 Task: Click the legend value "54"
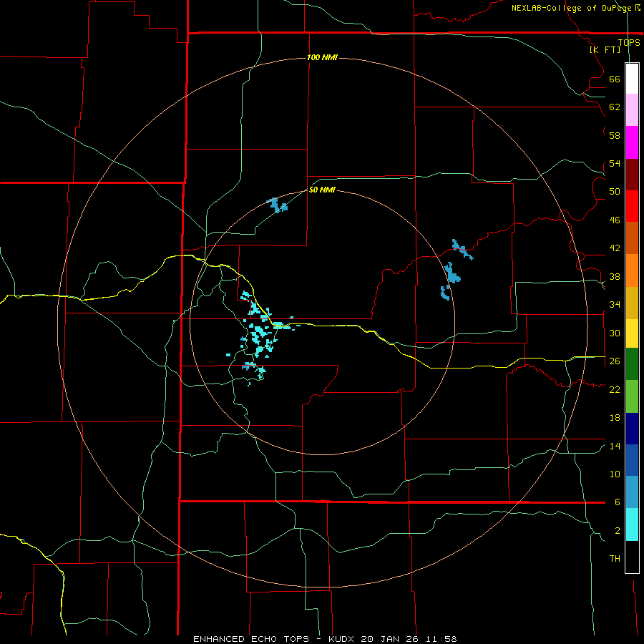point(615,163)
